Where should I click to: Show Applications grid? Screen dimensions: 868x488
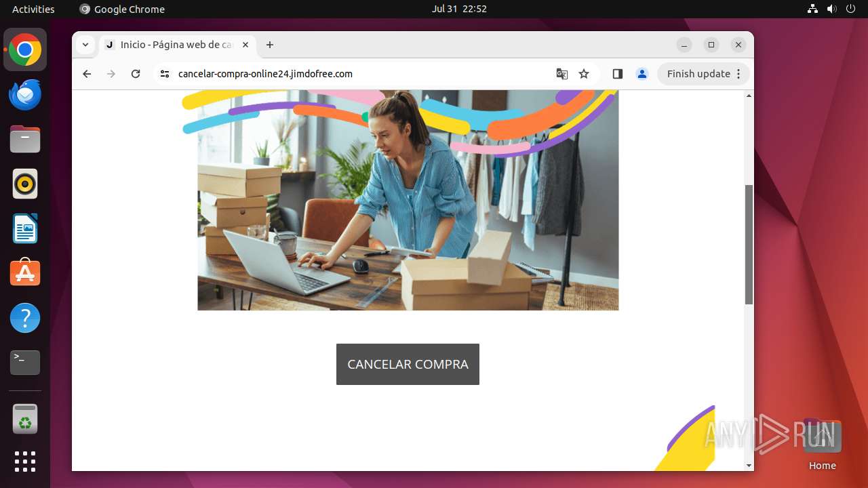25,462
